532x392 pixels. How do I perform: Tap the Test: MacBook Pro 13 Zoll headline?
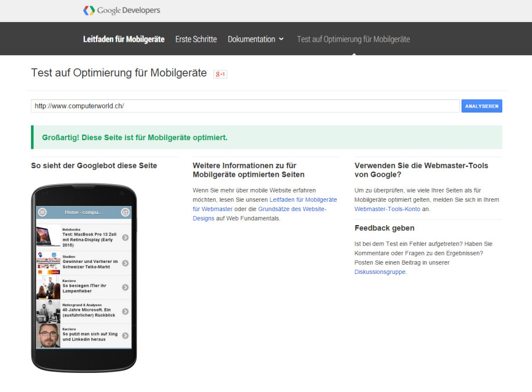(90, 240)
